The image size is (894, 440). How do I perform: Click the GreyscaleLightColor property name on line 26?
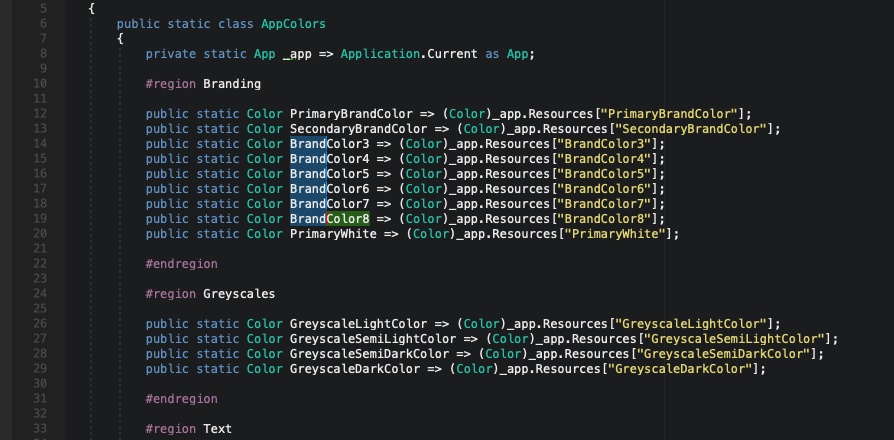click(358, 324)
